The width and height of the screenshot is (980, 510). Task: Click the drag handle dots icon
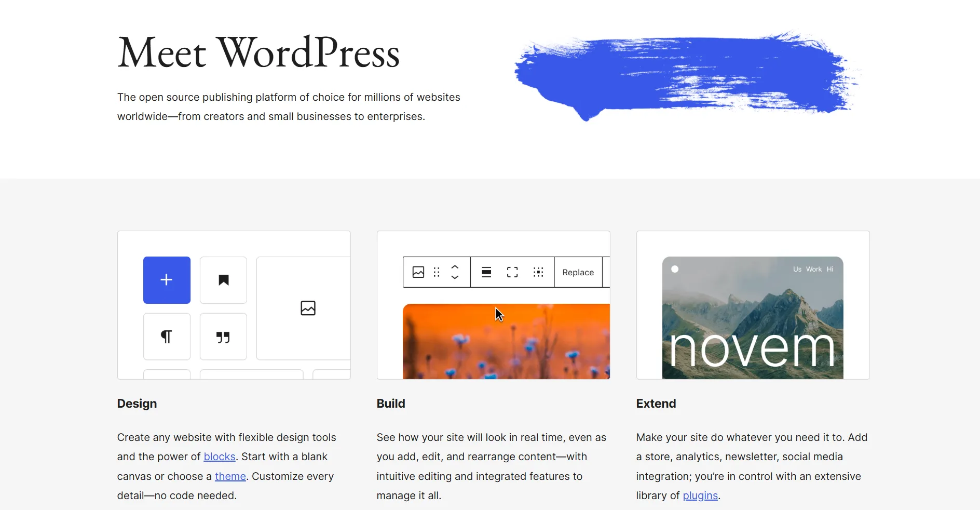[x=437, y=272]
